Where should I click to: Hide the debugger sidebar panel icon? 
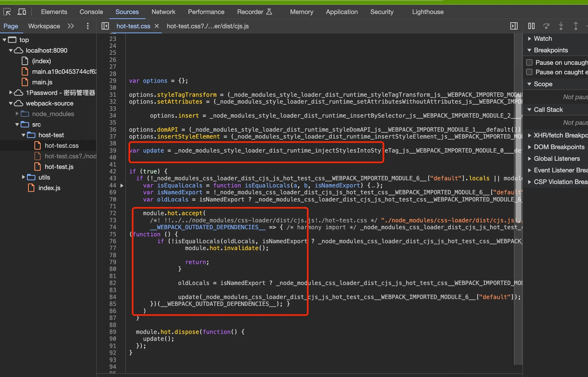(514, 26)
